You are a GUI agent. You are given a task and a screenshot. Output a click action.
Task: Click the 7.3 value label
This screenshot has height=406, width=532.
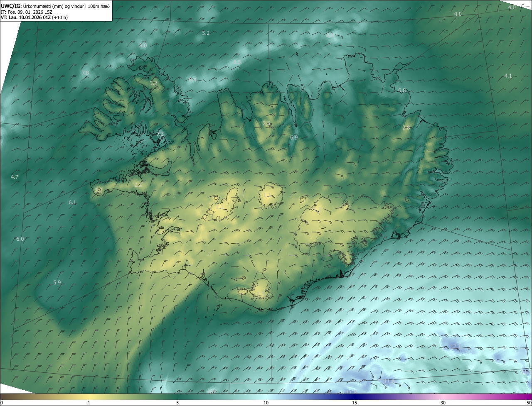pyautogui.click(x=160, y=133)
